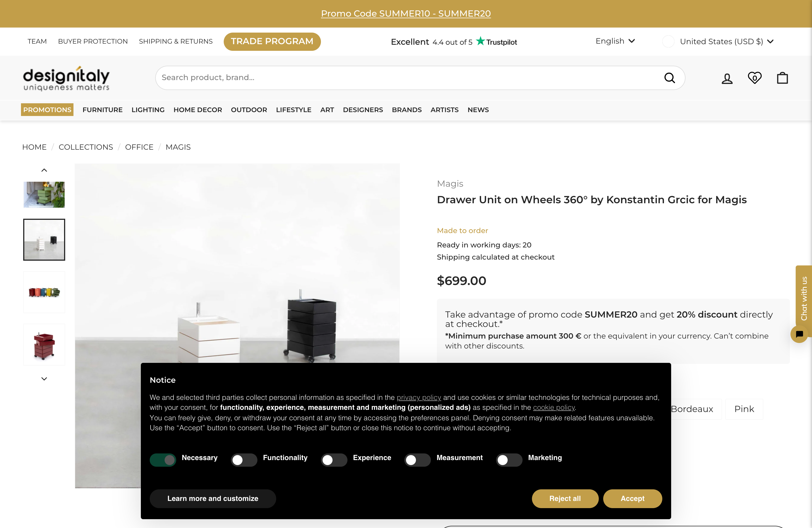This screenshot has width=812, height=528.
Task: Click the Trustpilot star rating icon
Action: coord(480,41)
